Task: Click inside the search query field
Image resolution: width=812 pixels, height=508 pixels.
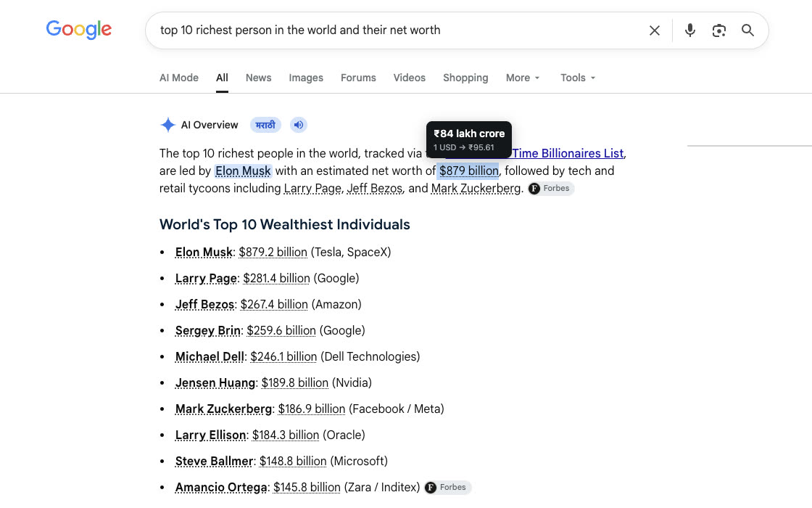Action: (x=399, y=30)
